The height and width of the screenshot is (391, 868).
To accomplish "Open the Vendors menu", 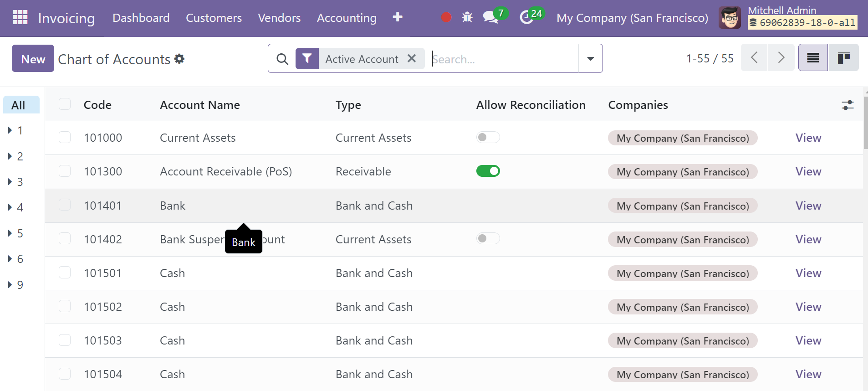I will (279, 18).
